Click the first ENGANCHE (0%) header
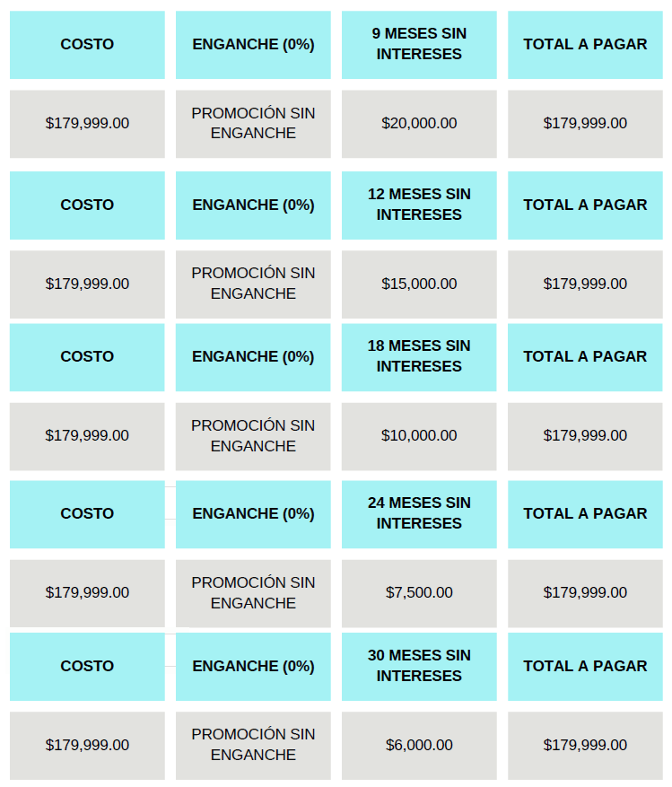 click(x=253, y=44)
